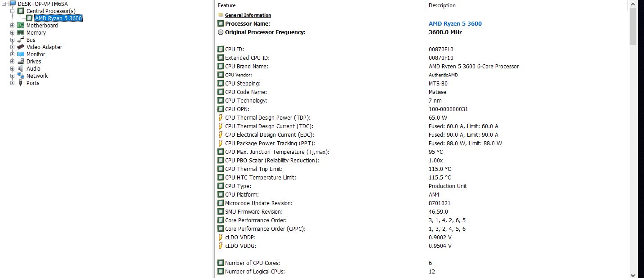Click the Feature column header

pyautogui.click(x=320, y=5)
